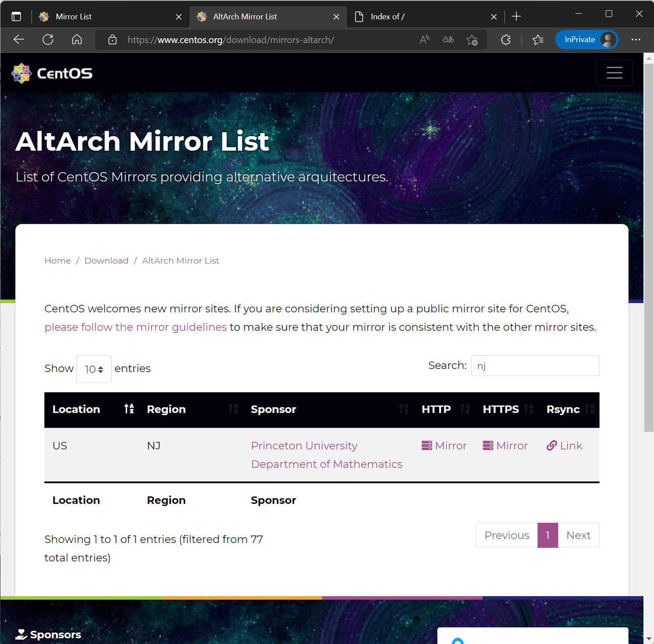Open the HTTPS Mirror link for Princeton

pos(505,446)
